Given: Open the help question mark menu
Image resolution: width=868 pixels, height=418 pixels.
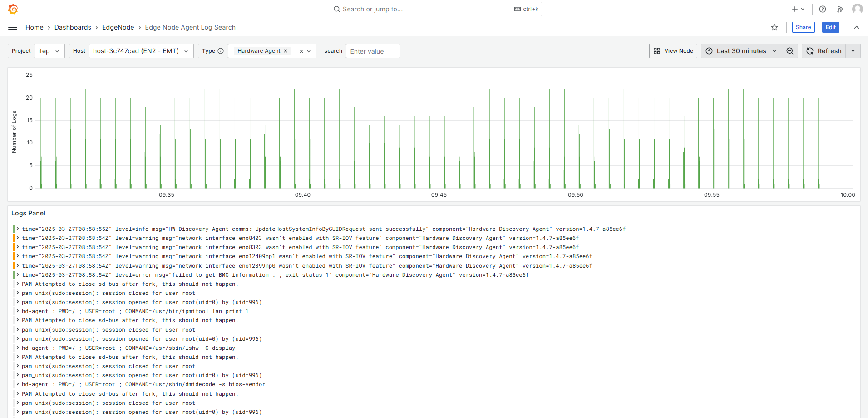Looking at the screenshot, I should [x=823, y=9].
